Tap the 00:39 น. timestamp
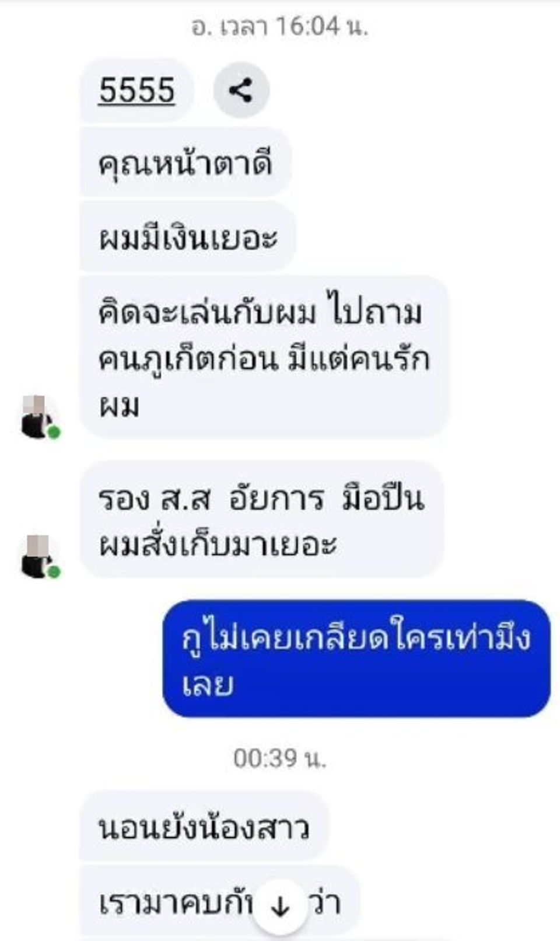This screenshot has width=560, height=941. point(280,758)
